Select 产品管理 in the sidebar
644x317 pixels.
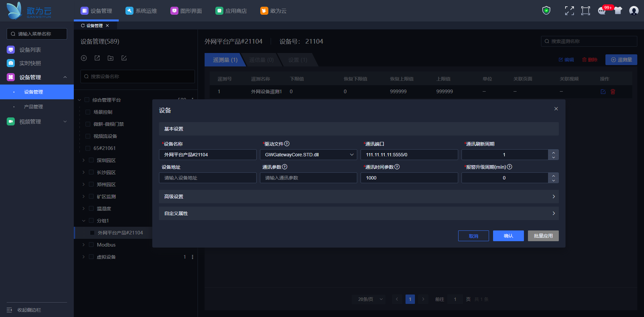[34, 107]
